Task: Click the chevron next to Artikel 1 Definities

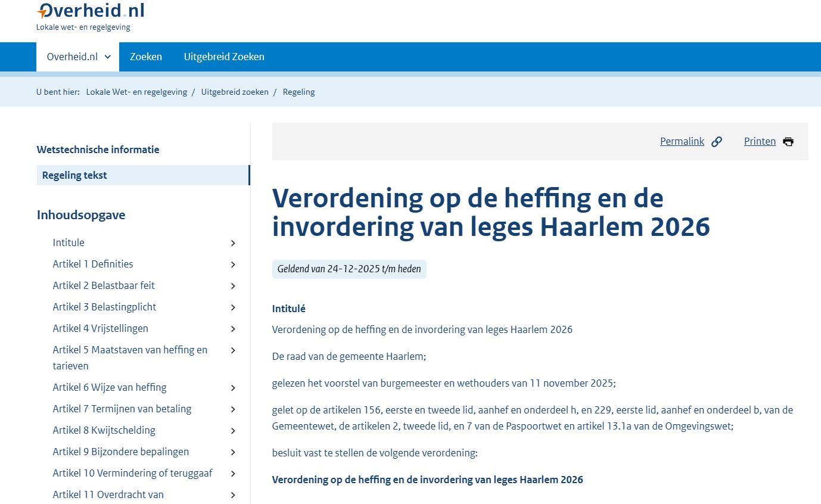Action: (x=233, y=264)
